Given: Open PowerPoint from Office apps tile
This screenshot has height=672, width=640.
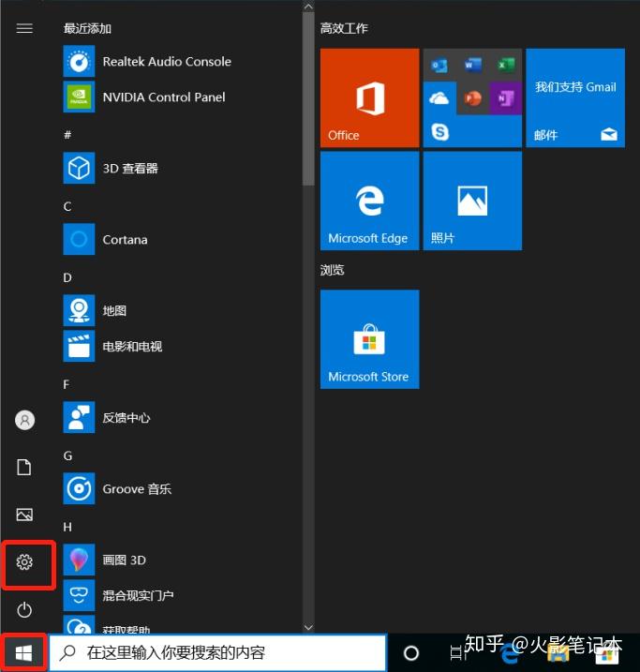Looking at the screenshot, I should pos(472,98).
